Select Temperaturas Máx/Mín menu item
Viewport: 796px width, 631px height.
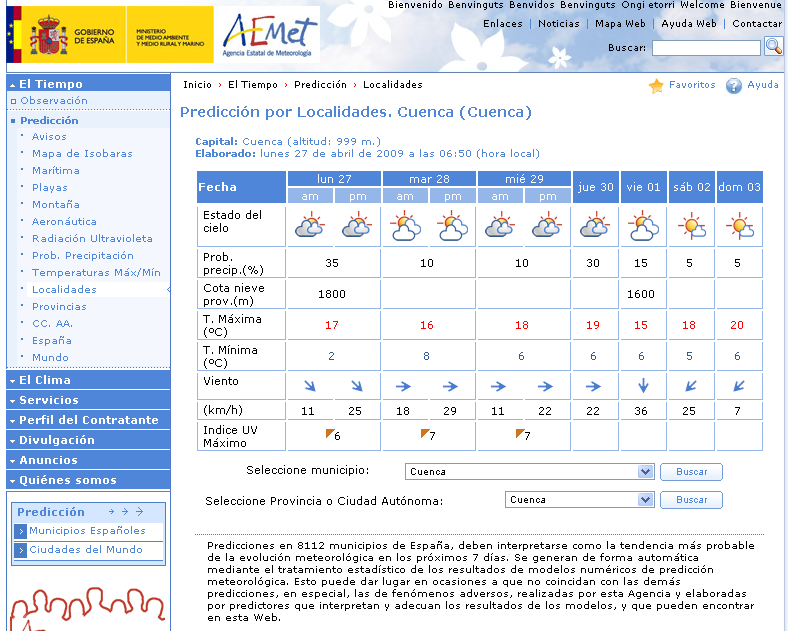(x=96, y=272)
